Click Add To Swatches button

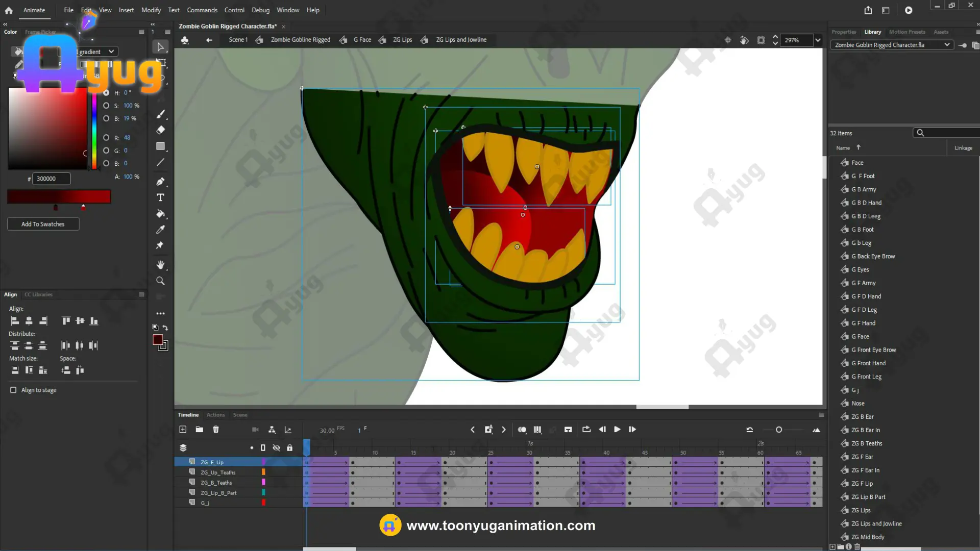[43, 224]
